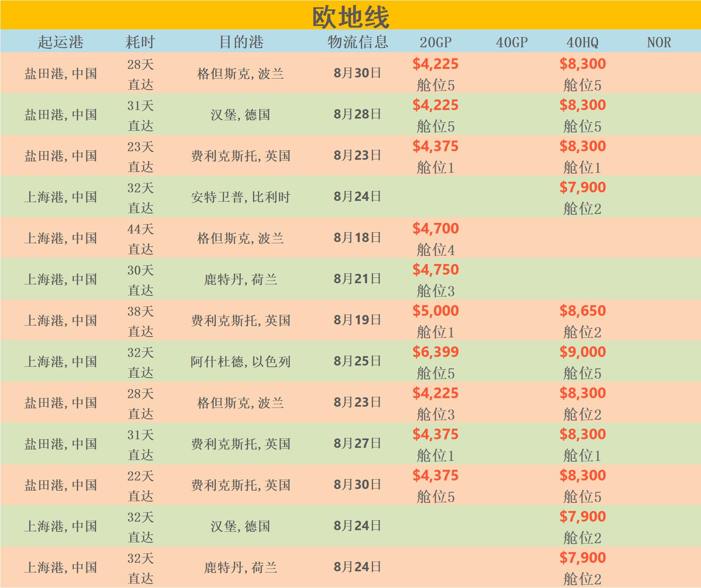Select 费利克斯托, 英国 in the 8月27日 row

(241, 444)
